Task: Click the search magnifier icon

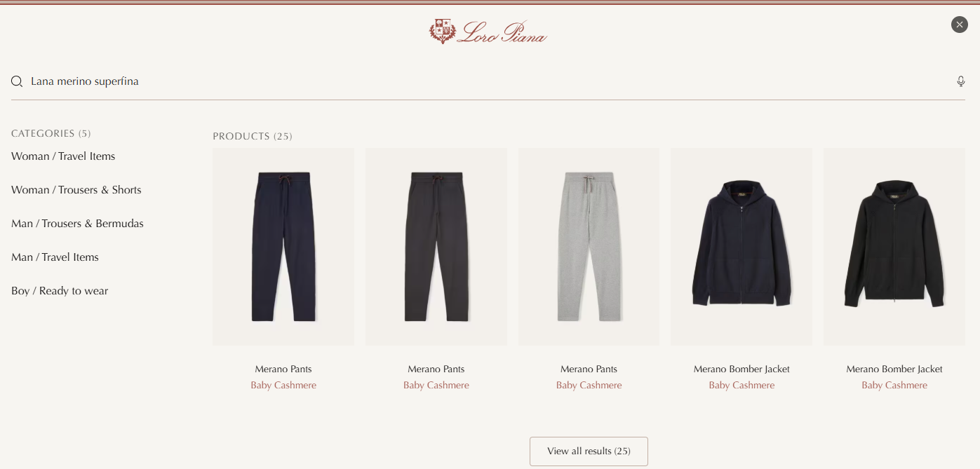Action: point(17,82)
